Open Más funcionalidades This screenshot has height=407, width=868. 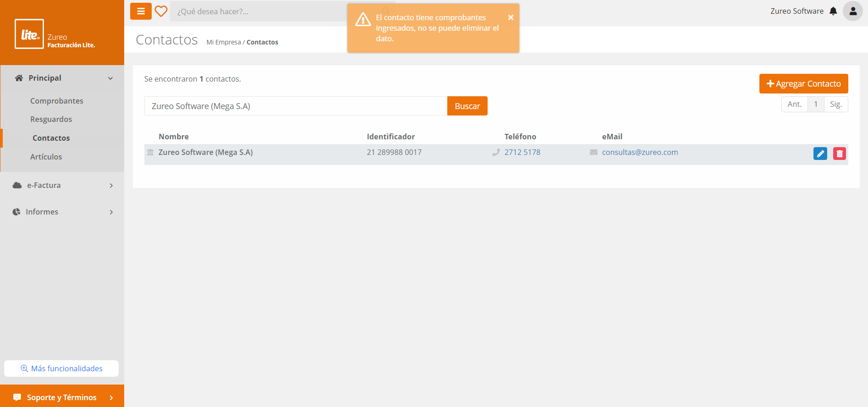click(x=61, y=368)
